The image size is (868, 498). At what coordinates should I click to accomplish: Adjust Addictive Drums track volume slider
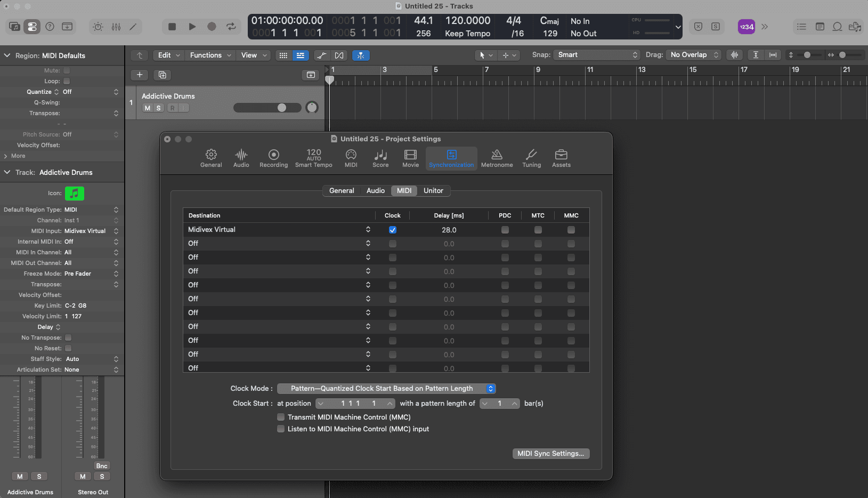pyautogui.click(x=267, y=108)
